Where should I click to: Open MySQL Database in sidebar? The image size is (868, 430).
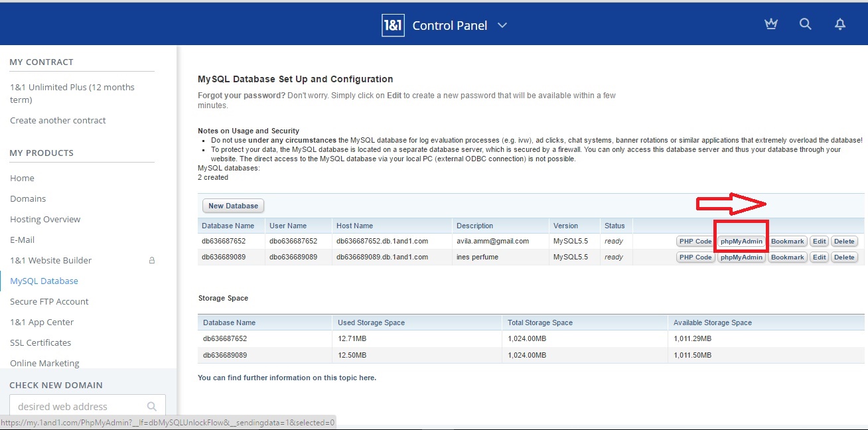click(44, 281)
